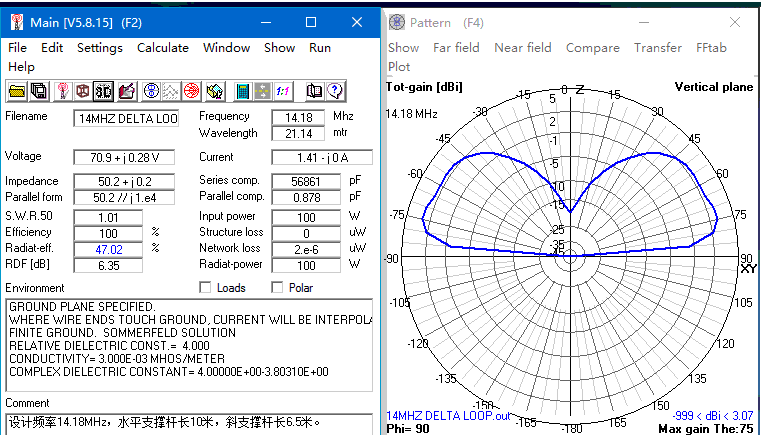Open the Near field menu

[x=523, y=48]
